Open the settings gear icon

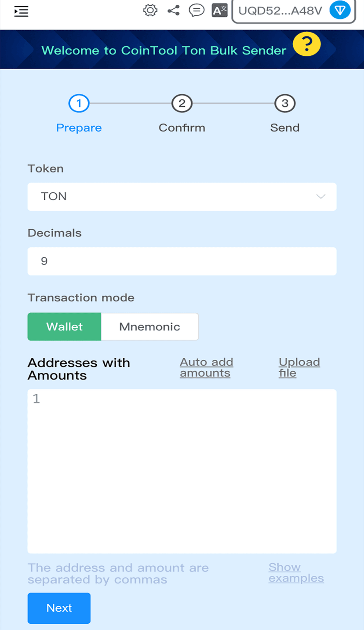(150, 11)
